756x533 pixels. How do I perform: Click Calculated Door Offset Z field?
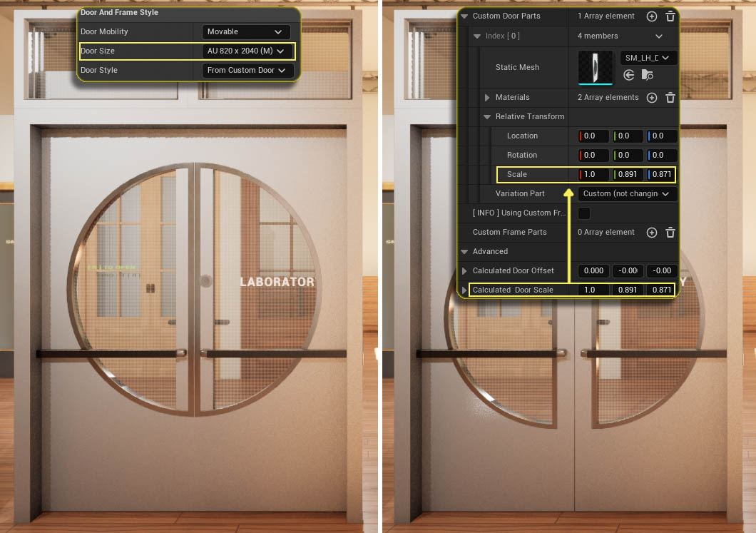point(662,271)
